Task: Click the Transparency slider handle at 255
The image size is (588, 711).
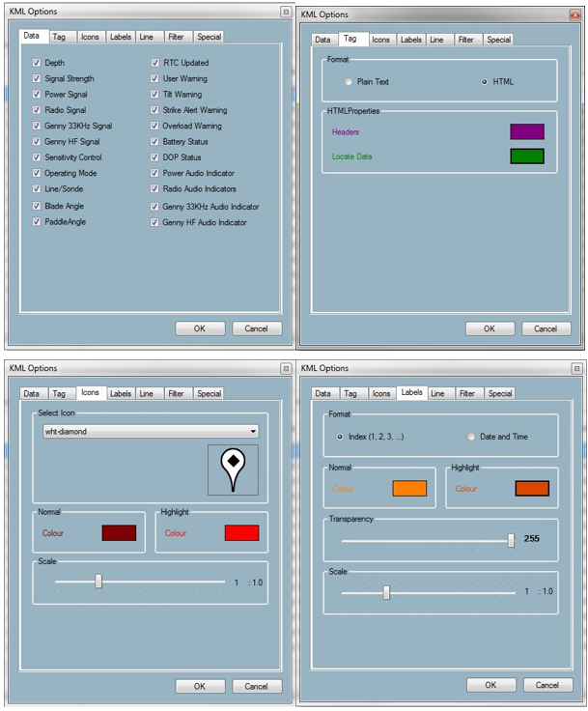Action: pyautogui.click(x=511, y=540)
